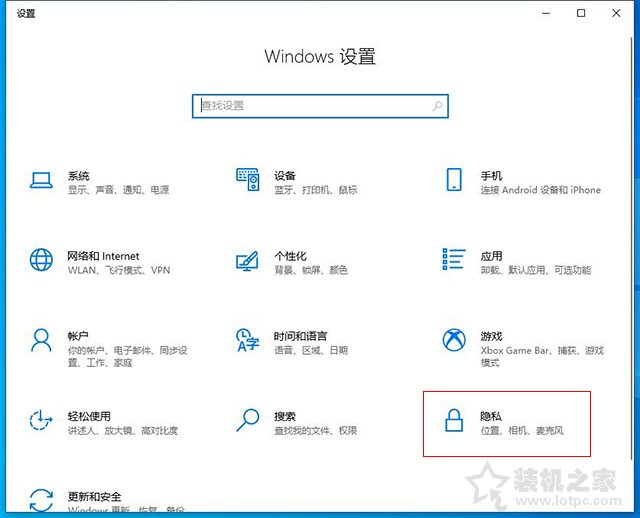Open the Update and Security arrows icon
The width and height of the screenshot is (640, 518).
pyautogui.click(x=41, y=500)
